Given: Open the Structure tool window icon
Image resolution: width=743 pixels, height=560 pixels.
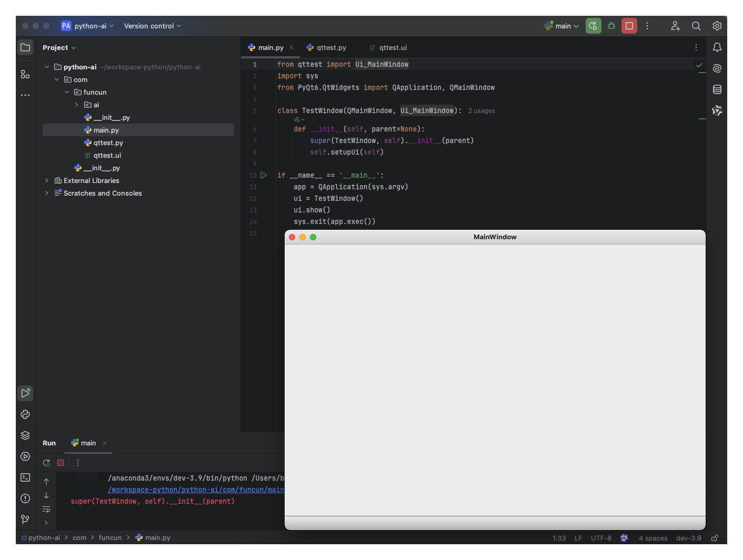Looking at the screenshot, I should (x=25, y=74).
